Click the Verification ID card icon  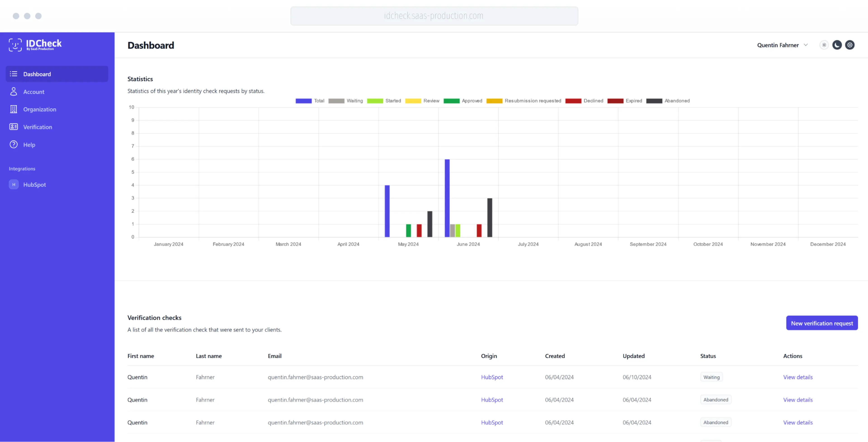(x=14, y=127)
